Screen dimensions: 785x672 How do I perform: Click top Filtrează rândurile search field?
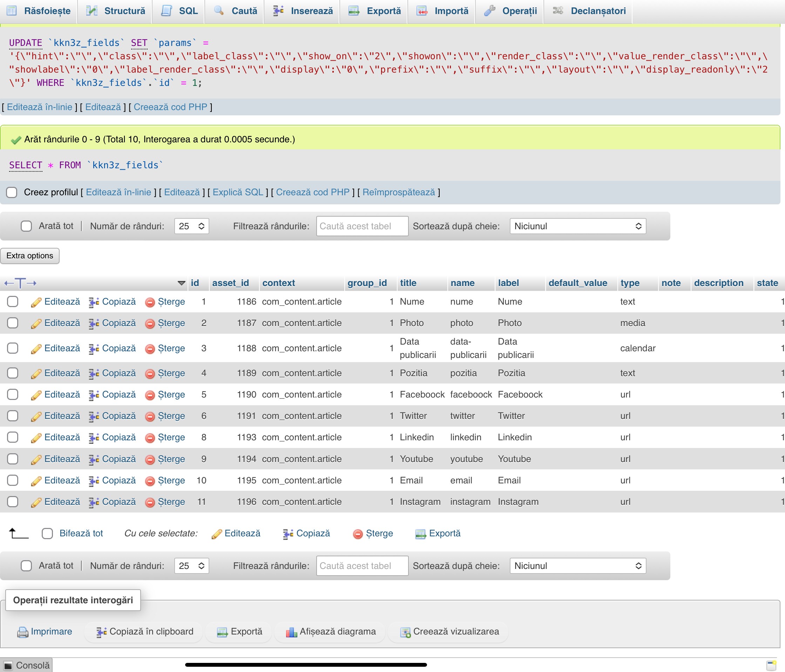point(362,226)
